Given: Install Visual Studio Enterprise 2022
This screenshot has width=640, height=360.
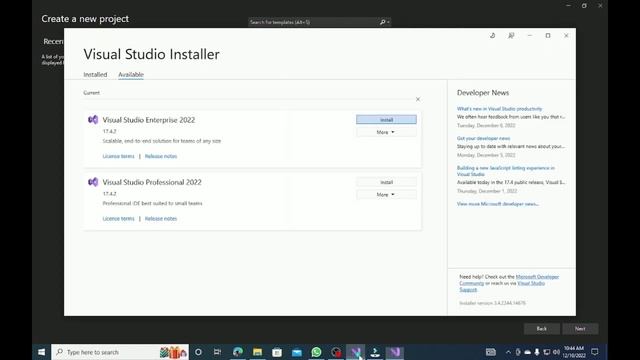Looking at the screenshot, I should pyautogui.click(x=386, y=120).
